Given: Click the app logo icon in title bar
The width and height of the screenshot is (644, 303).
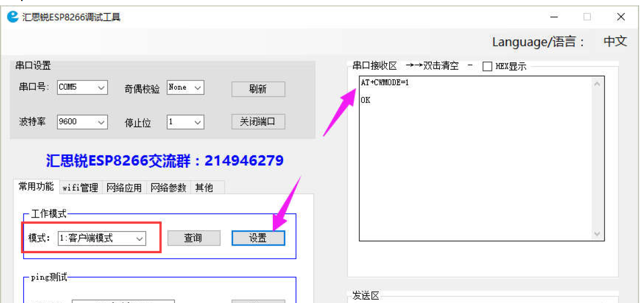Looking at the screenshot, I should pyautogui.click(x=13, y=17).
